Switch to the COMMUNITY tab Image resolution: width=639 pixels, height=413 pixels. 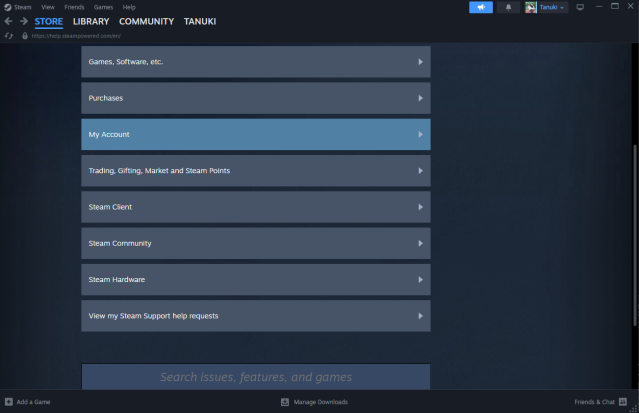146,22
